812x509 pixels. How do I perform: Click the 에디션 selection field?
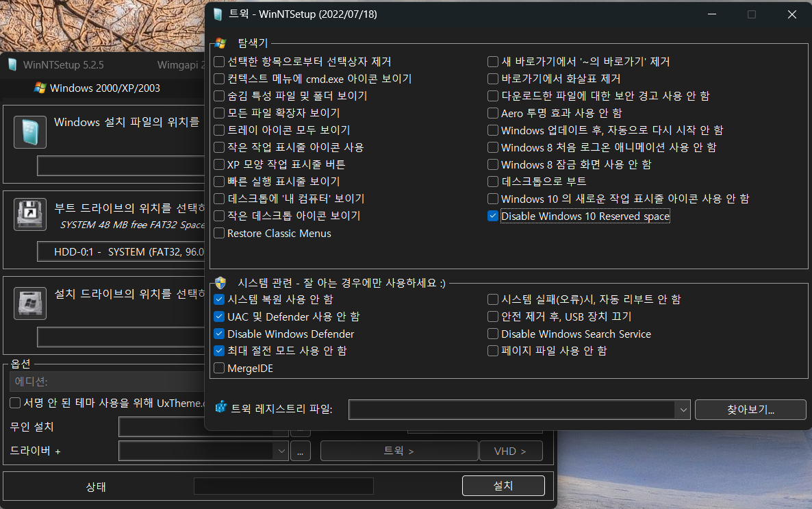point(107,382)
